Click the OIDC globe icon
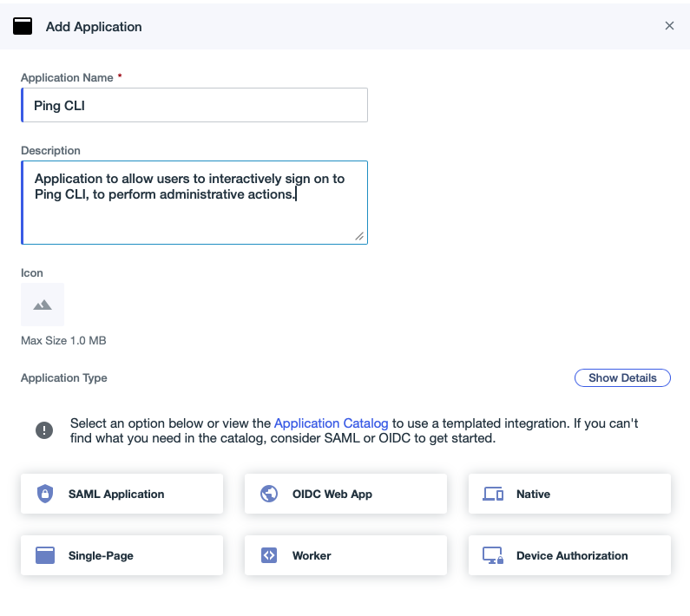Screen dimensions: 690x616 point(269,494)
